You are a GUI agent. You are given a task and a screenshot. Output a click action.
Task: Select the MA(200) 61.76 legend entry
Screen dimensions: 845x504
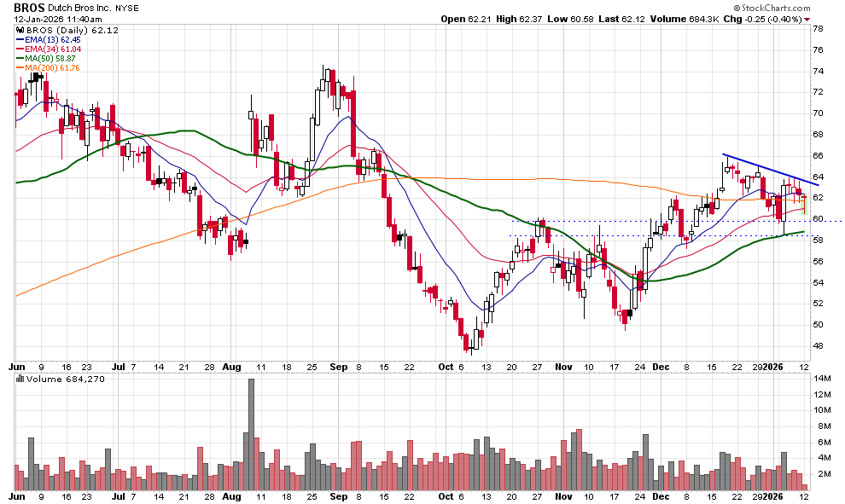pos(48,68)
